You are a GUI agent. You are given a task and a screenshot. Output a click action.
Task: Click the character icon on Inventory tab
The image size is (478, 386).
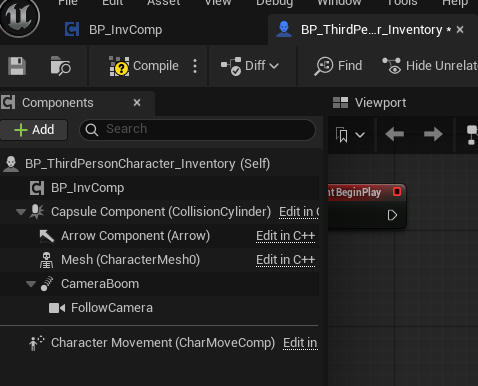tap(284, 29)
